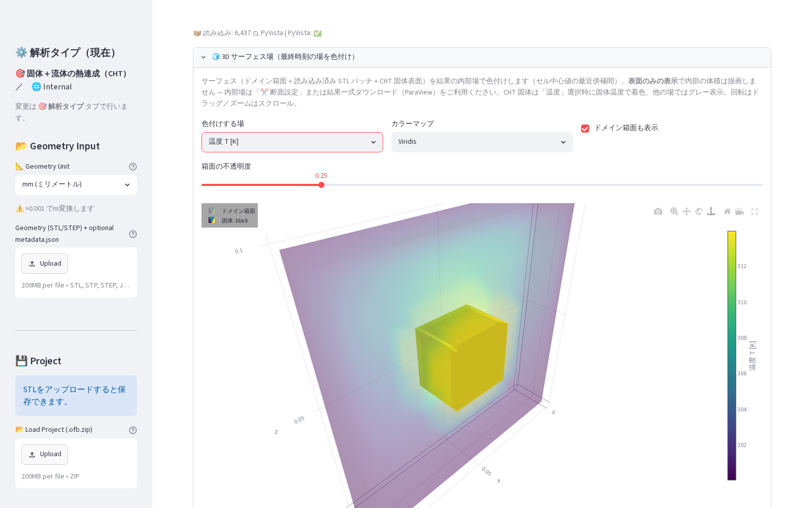Screen dimensions: 812x508
Task: Click colorbar tick label 302
Action: pyautogui.click(x=742, y=445)
